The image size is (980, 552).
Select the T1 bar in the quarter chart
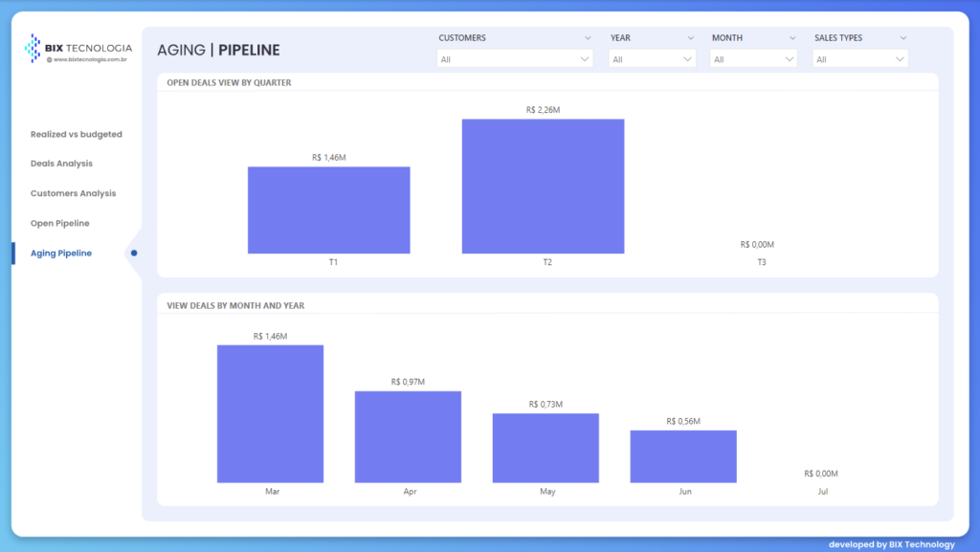pos(328,210)
